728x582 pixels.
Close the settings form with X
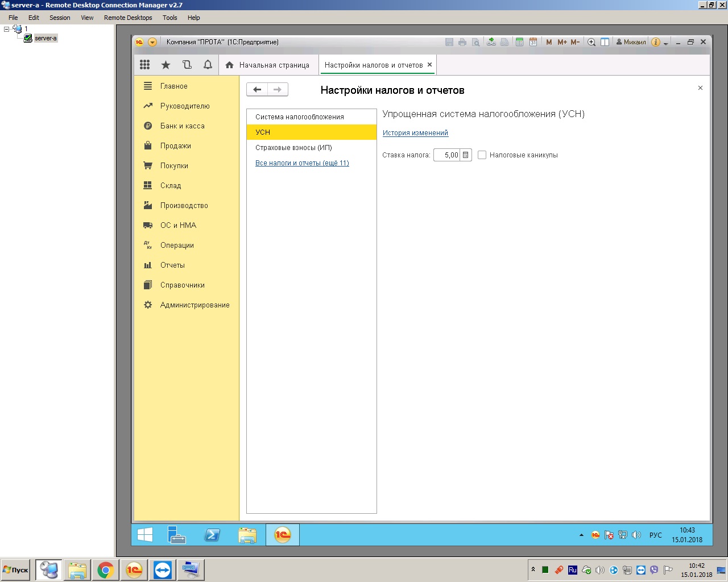coord(700,88)
